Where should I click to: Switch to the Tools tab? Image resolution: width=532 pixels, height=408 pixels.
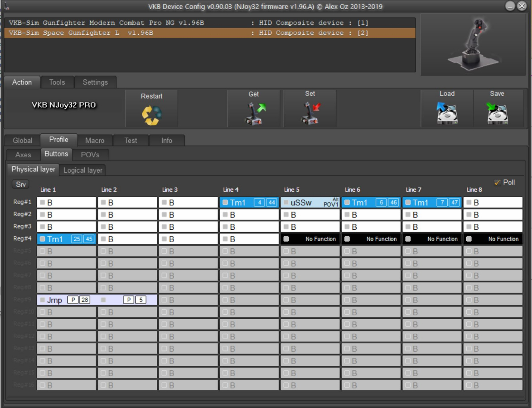click(57, 83)
